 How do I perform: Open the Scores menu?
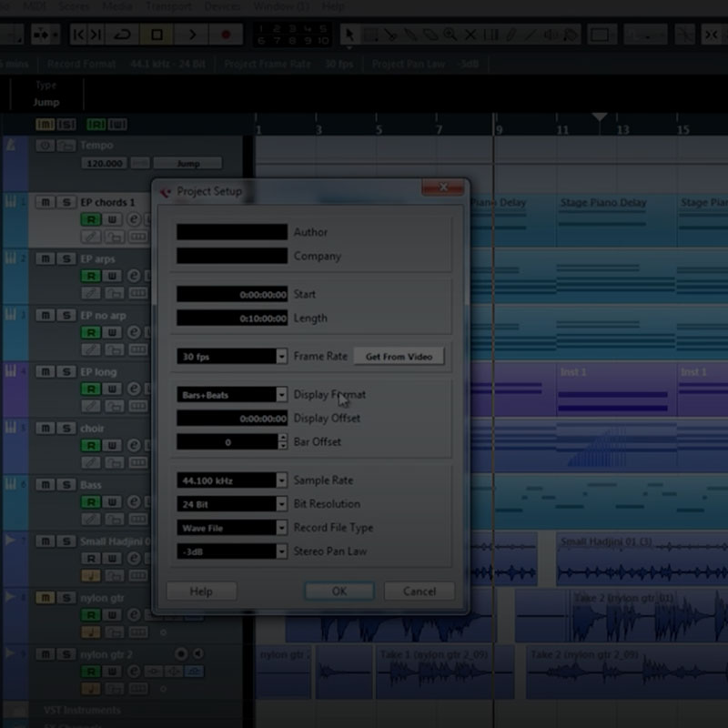75,7
